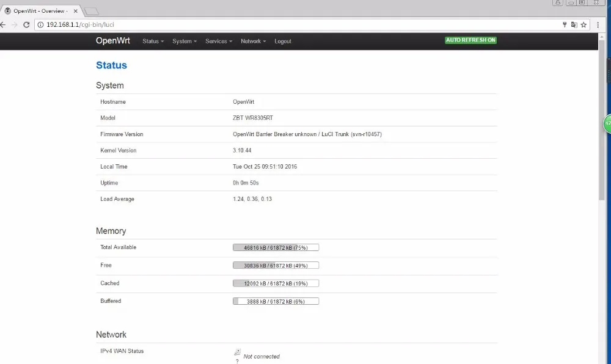Expand the Services dropdown menu
This screenshot has height=364, width=611.
point(219,42)
